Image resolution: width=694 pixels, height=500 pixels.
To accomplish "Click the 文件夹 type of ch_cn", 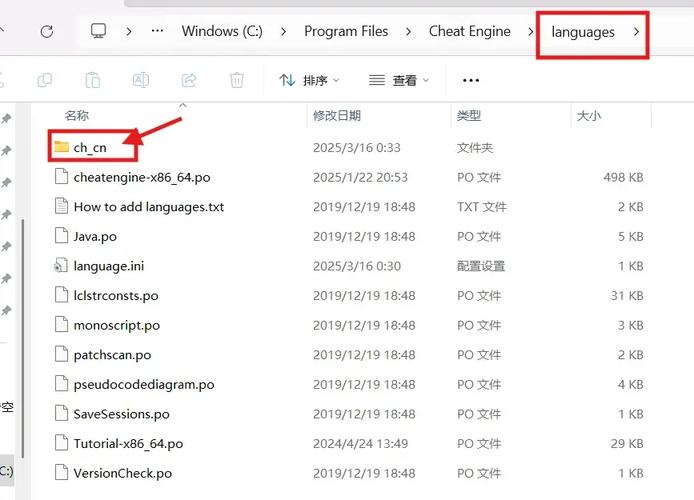I will coord(474,148).
